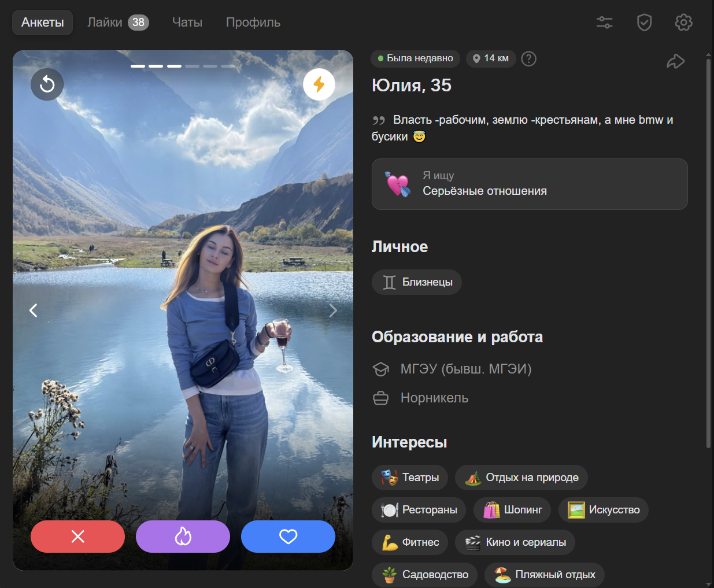Click the framed picture emoji icon
Viewport: 714px width, 588px height.
point(576,510)
